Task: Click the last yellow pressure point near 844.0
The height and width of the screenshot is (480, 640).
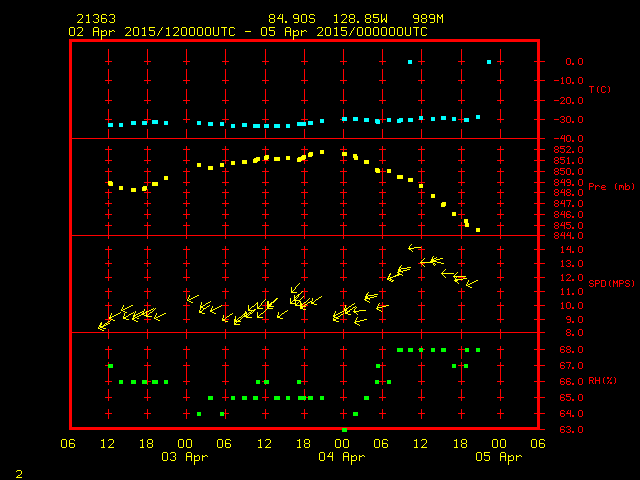Action: click(478, 230)
